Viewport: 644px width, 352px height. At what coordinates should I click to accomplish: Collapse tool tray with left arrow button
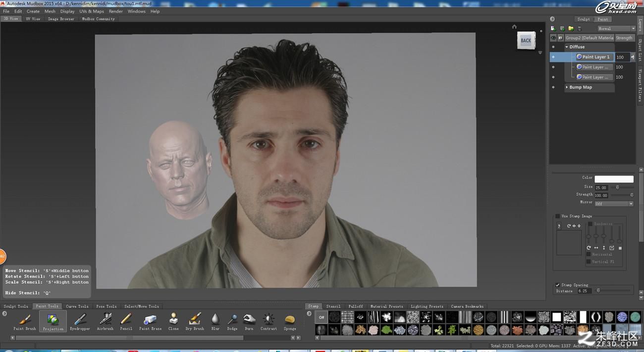[4, 313]
